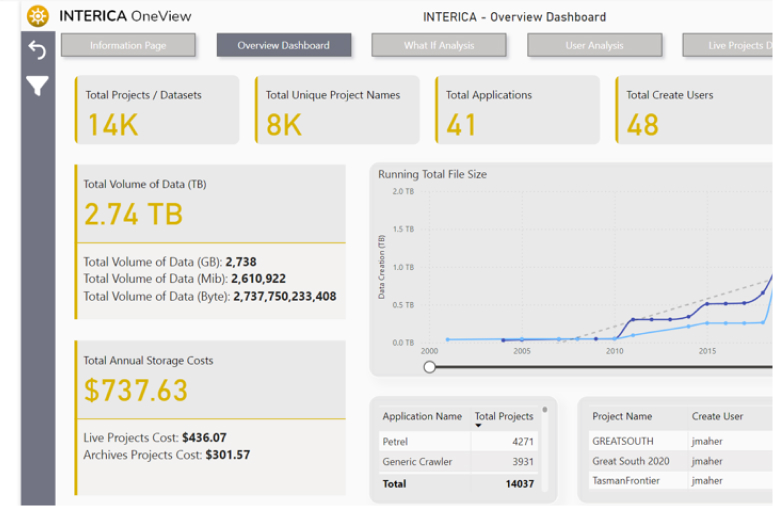The height and width of the screenshot is (506, 773).
Task: Select the Overview Dashboard tab
Action: pyautogui.click(x=284, y=45)
